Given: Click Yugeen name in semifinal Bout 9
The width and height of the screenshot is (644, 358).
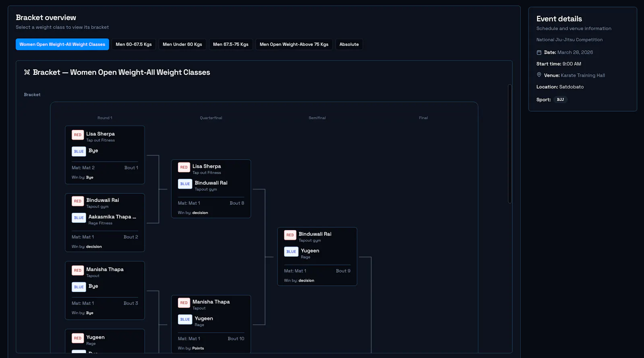Looking at the screenshot, I should 310,251.
